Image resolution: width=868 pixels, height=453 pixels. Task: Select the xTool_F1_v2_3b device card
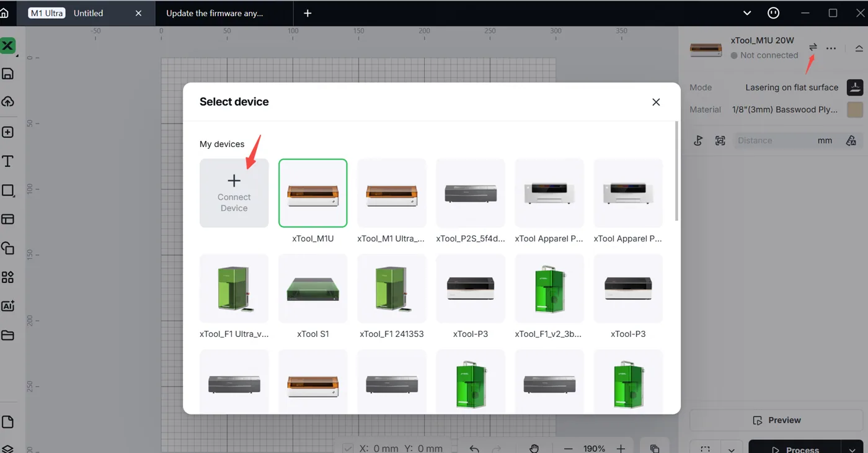pyautogui.click(x=549, y=289)
